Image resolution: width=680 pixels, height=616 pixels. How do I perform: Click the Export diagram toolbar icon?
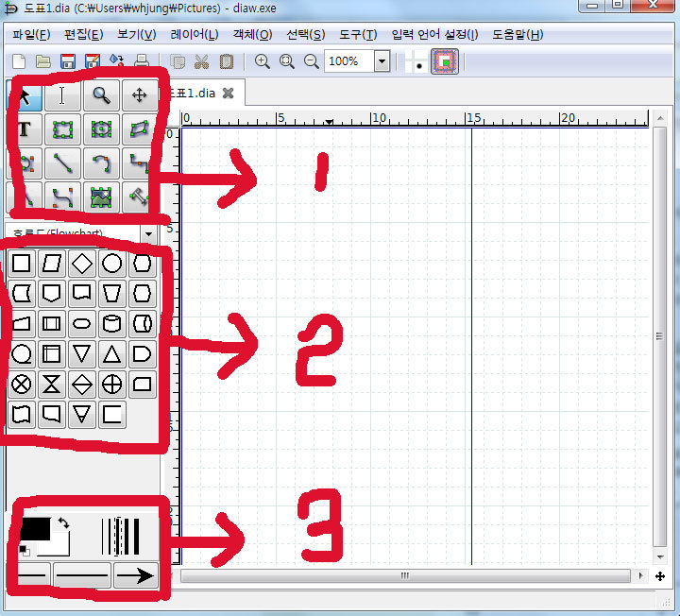pyautogui.click(x=117, y=60)
